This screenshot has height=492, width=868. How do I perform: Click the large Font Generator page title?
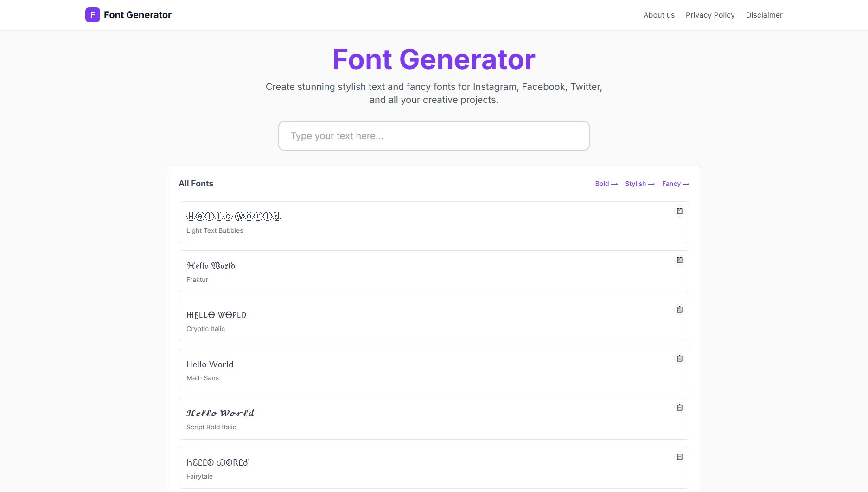[434, 59]
